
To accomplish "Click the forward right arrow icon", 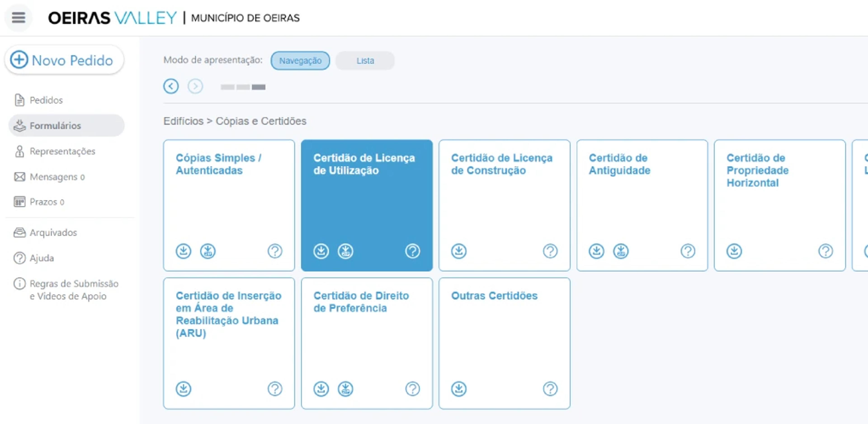I will [196, 86].
